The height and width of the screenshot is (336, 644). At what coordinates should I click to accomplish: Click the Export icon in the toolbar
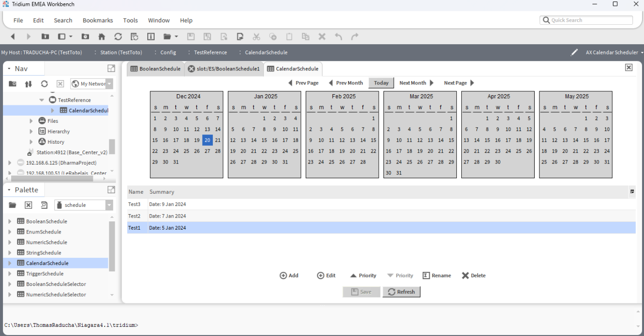(x=240, y=36)
